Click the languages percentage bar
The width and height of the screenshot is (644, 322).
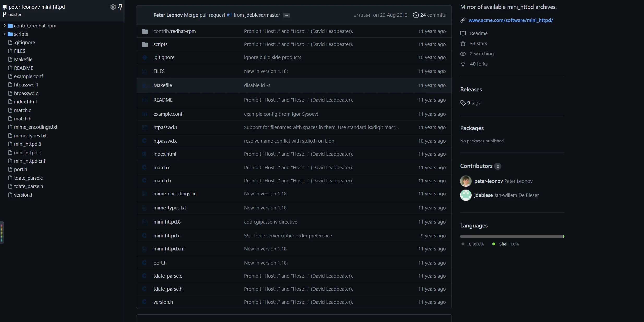(512, 236)
